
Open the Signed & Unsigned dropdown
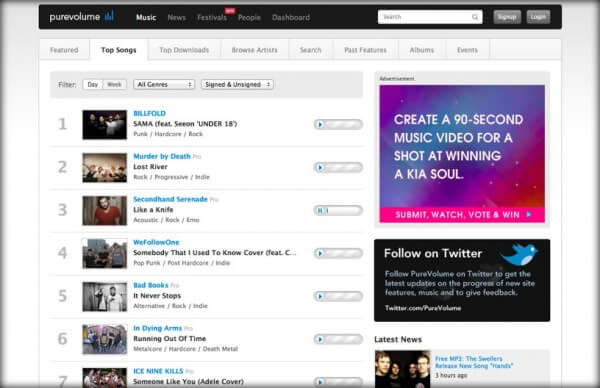coord(237,85)
